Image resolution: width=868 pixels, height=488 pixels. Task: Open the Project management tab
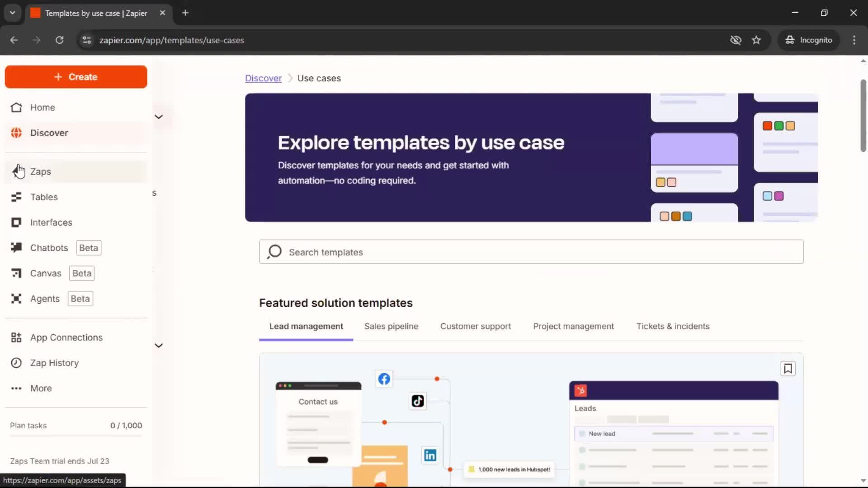[x=573, y=326]
